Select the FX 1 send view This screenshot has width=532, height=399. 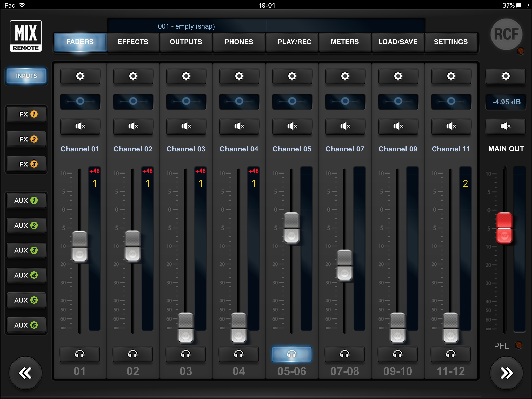pos(26,114)
